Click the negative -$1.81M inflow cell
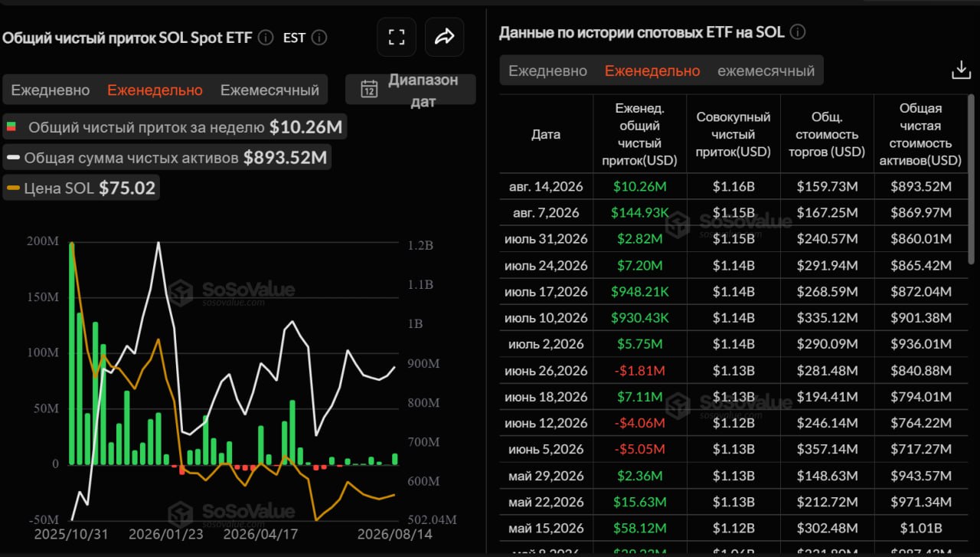980x557 pixels. coord(639,370)
